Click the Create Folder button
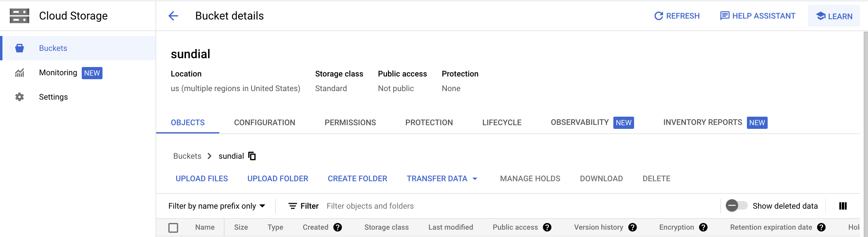 click(357, 179)
